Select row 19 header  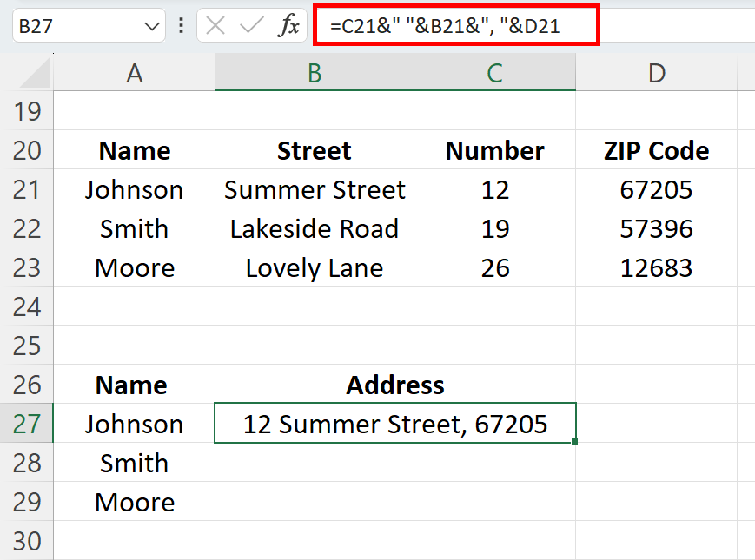click(x=27, y=111)
